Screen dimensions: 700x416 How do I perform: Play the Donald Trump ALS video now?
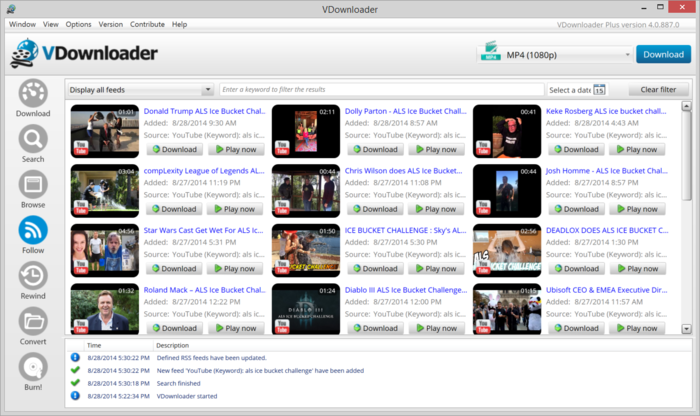coord(236,150)
